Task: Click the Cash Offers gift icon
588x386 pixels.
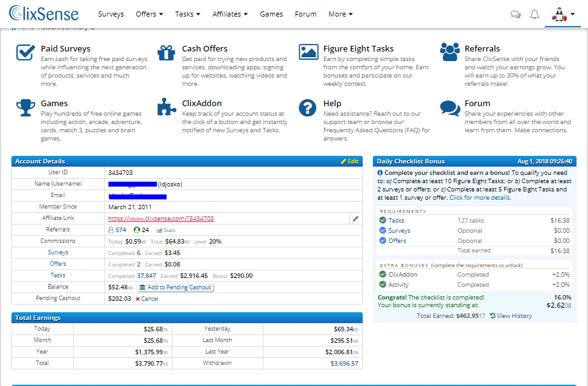Action: pyautogui.click(x=166, y=53)
